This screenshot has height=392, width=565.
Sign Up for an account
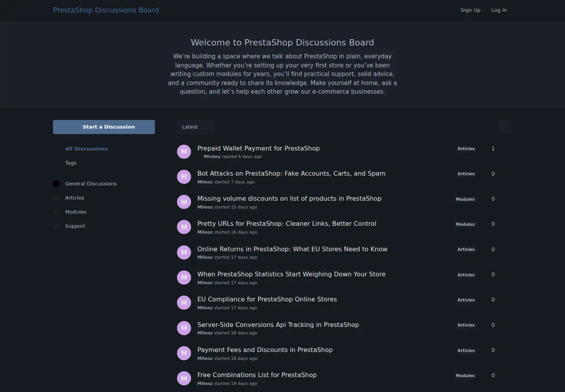470,10
